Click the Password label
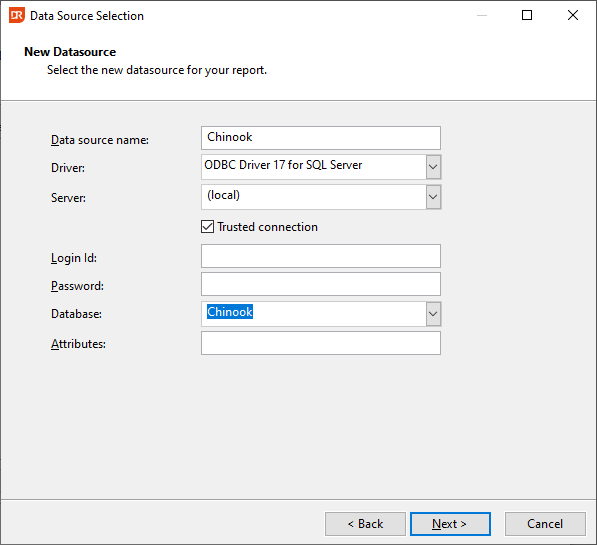Image resolution: width=597 pixels, height=545 pixels. tap(77, 286)
